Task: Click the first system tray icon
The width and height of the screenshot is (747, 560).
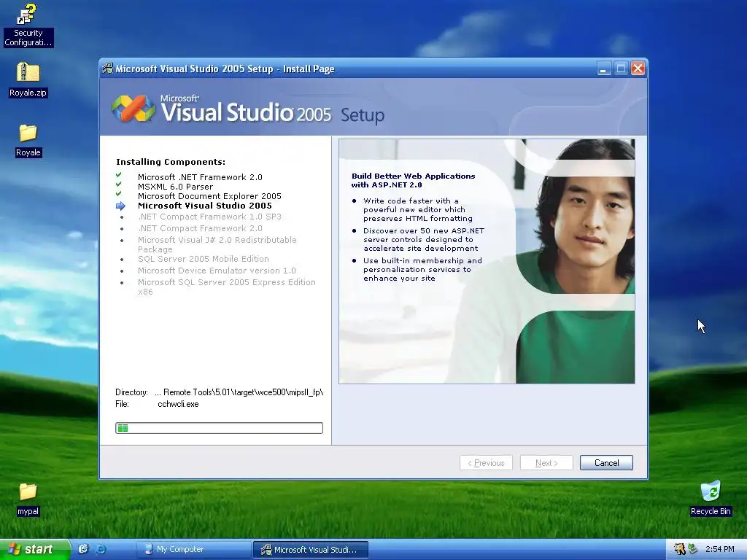Action: coord(679,549)
